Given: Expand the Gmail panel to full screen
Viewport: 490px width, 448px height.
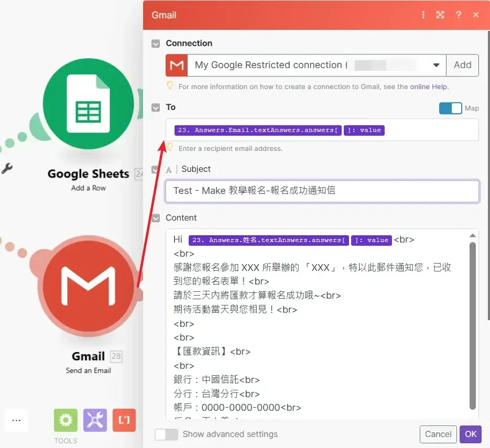Looking at the screenshot, I should pos(440,15).
